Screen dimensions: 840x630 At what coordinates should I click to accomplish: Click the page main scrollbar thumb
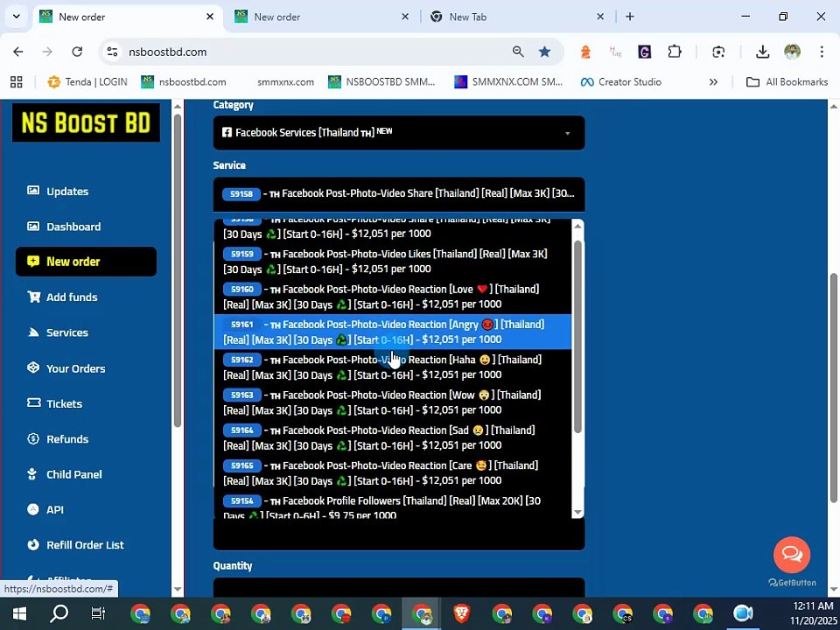click(834, 388)
